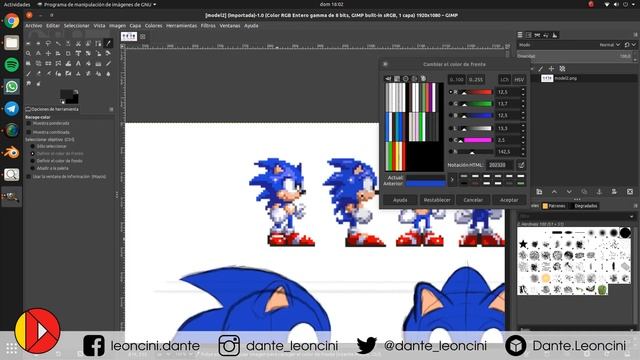Open the Palette selector tab in color dialog
Screen dimensions: 640x360
(x=423, y=78)
